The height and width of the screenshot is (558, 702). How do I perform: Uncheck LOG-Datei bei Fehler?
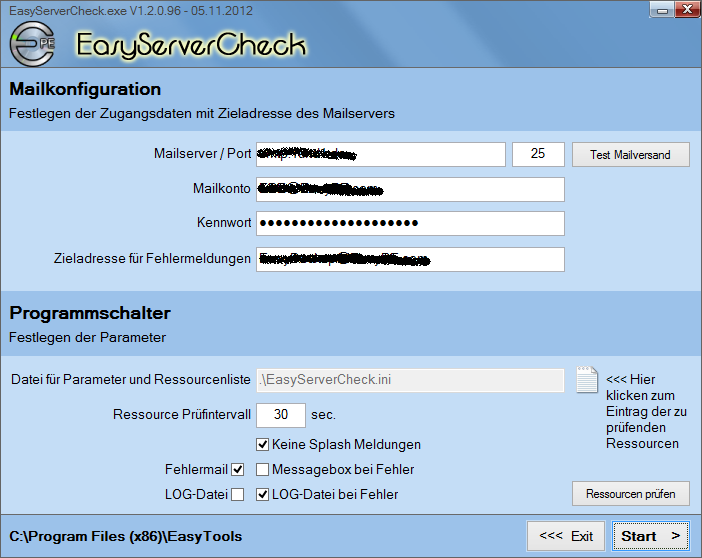[x=264, y=494]
